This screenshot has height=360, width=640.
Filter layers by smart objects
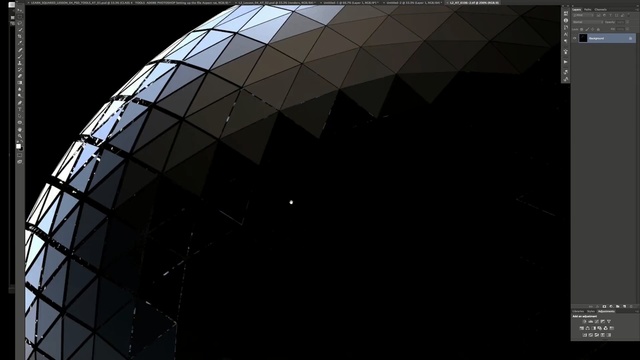[622, 15]
